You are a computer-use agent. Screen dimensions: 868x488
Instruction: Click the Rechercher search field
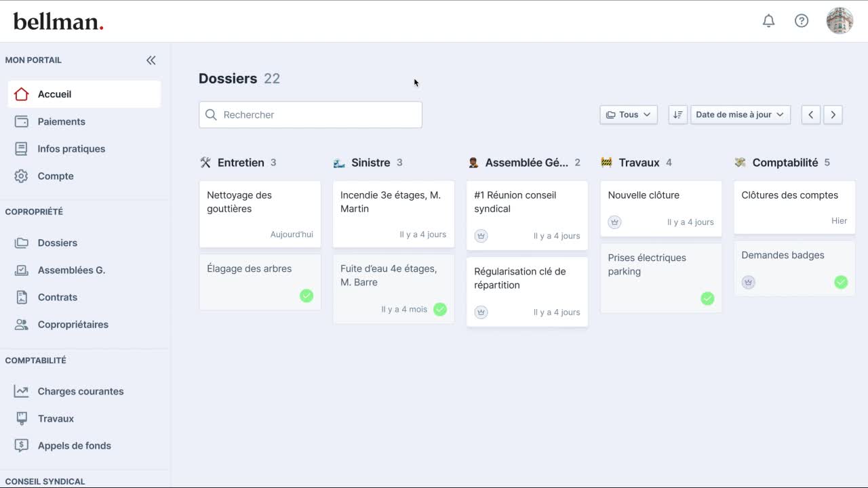[x=311, y=115]
